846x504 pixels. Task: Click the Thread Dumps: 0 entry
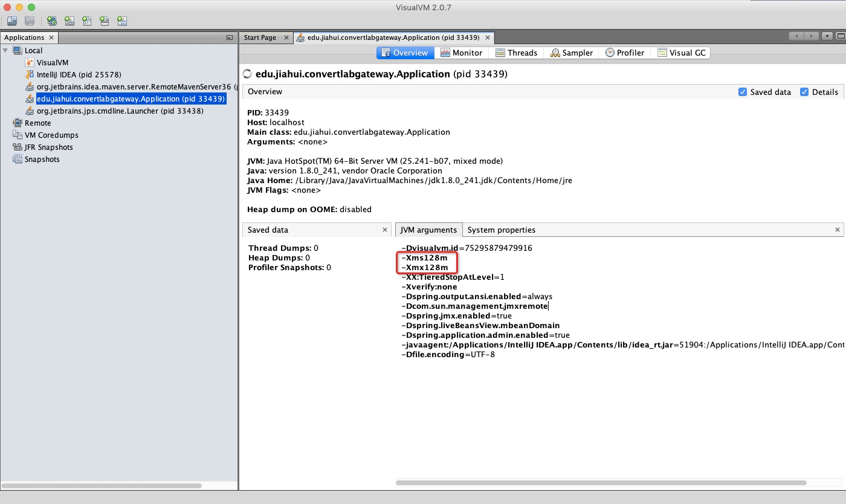point(283,248)
